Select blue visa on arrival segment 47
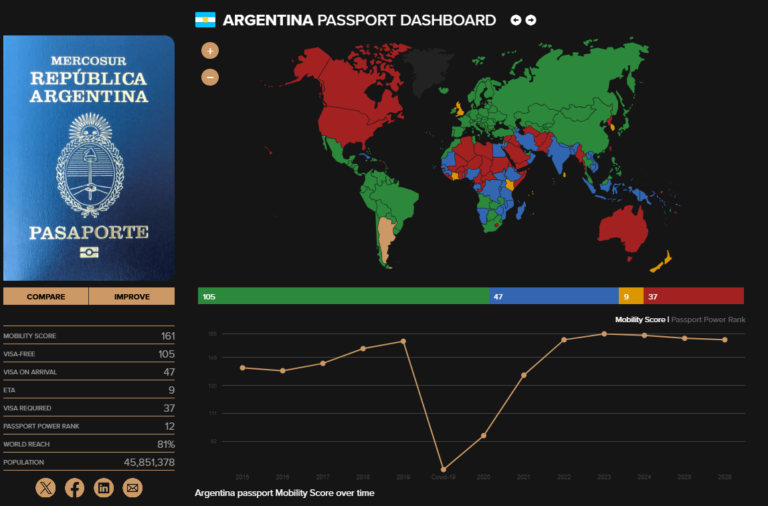 554,296
